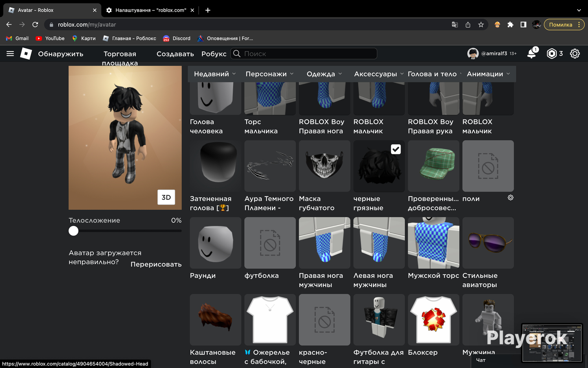
Task: Open the Robux balance icon
Action: click(x=552, y=54)
